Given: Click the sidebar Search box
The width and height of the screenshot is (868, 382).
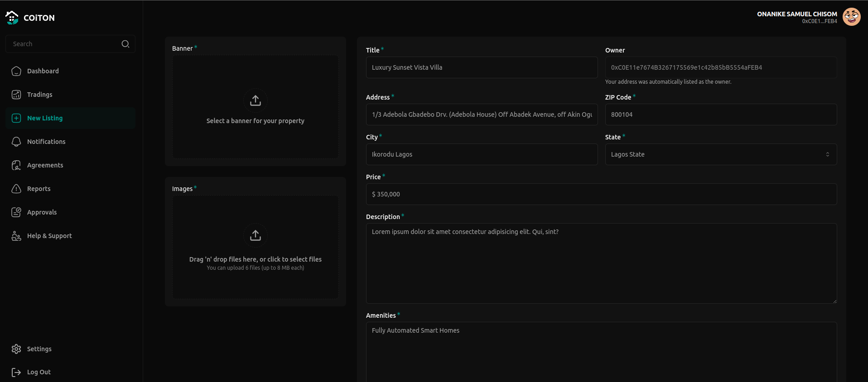Looking at the screenshot, I should coord(63,44).
